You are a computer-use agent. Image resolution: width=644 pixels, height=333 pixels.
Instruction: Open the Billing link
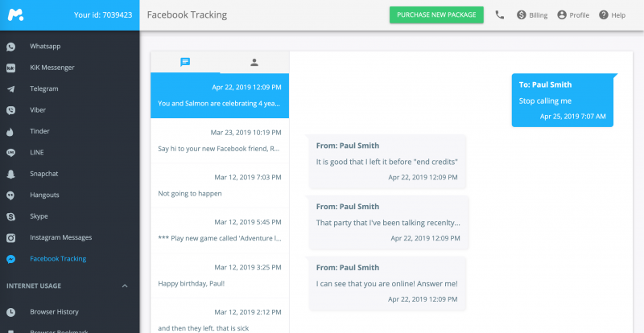click(532, 15)
